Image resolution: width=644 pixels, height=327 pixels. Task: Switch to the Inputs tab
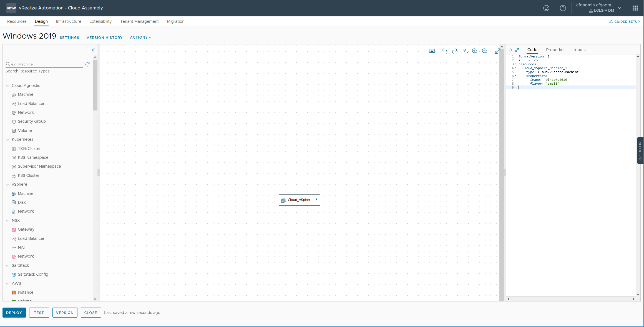tap(580, 50)
